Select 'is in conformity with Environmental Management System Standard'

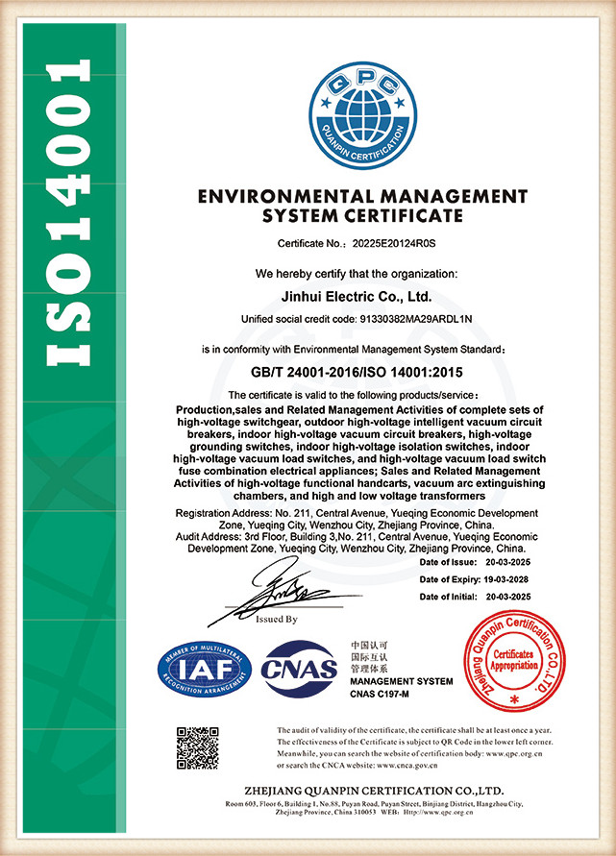click(351, 349)
